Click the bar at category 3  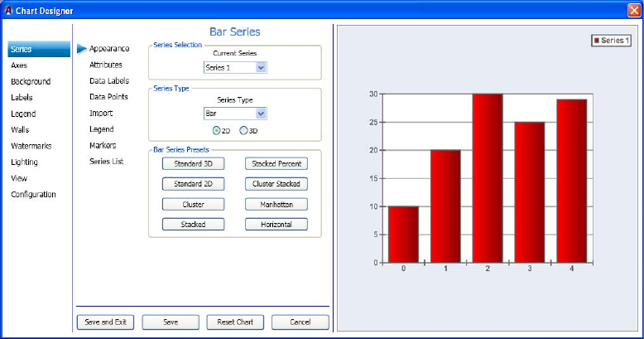(x=530, y=192)
